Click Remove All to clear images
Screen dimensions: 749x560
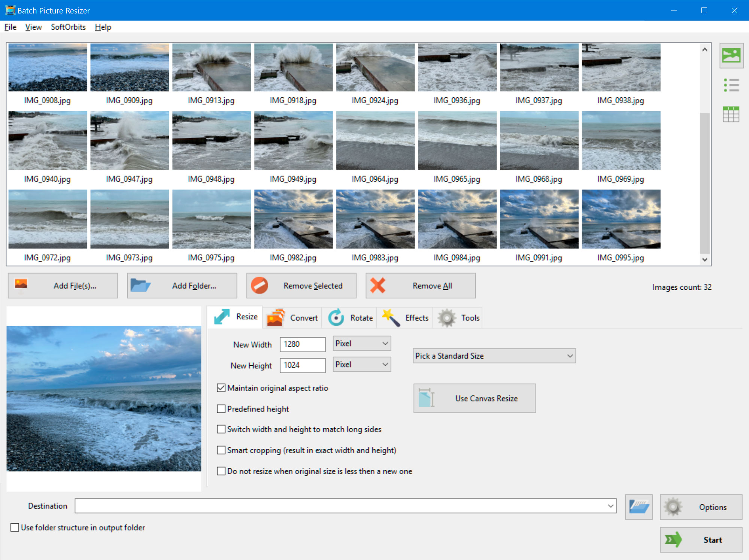tap(420, 286)
